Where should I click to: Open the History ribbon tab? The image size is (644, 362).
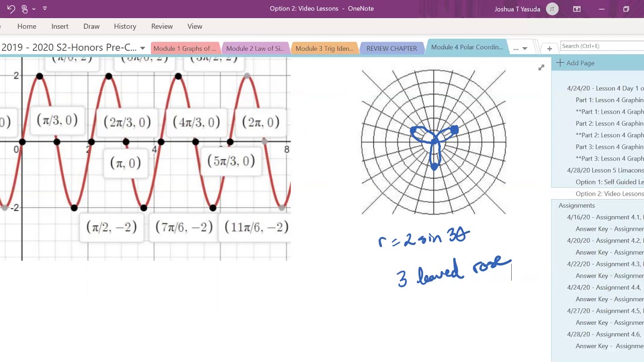point(125,26)
